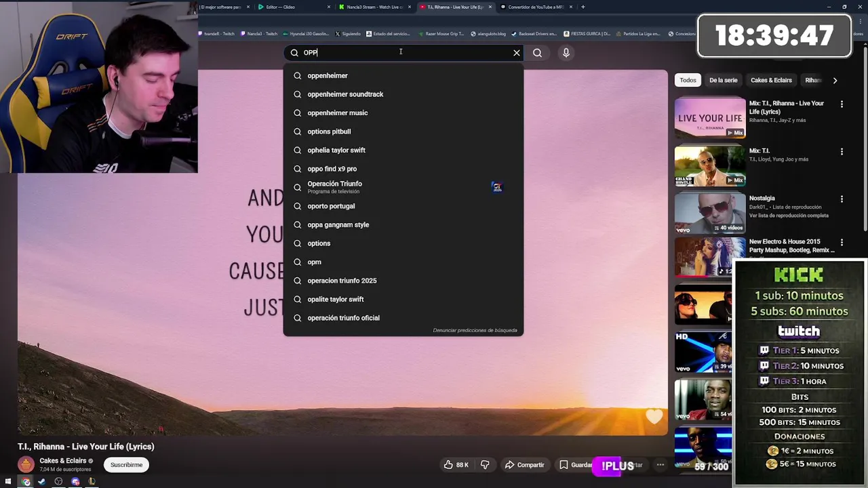The width and height of the screenshot is (868, 488).
Task: Open Chrome from the Windows taskbar
Action: tap(26, 482)
